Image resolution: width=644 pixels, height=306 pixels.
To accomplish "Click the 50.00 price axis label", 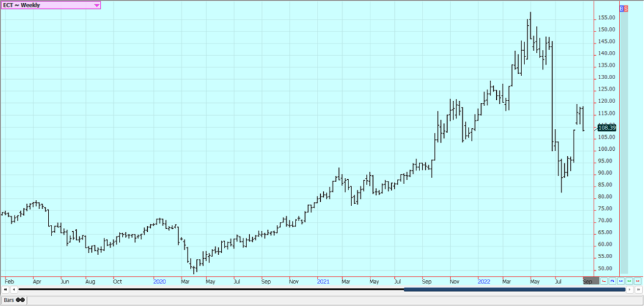I will [x=608, y=269].
